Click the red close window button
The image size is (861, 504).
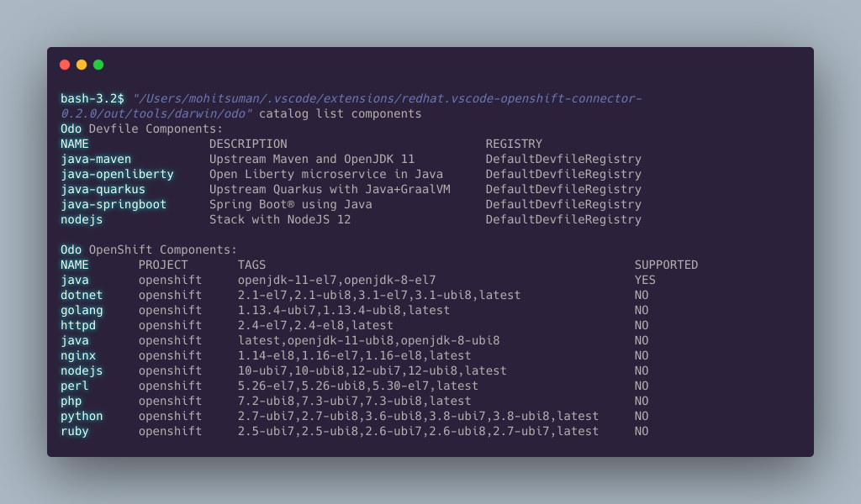(x=65, y=65)
